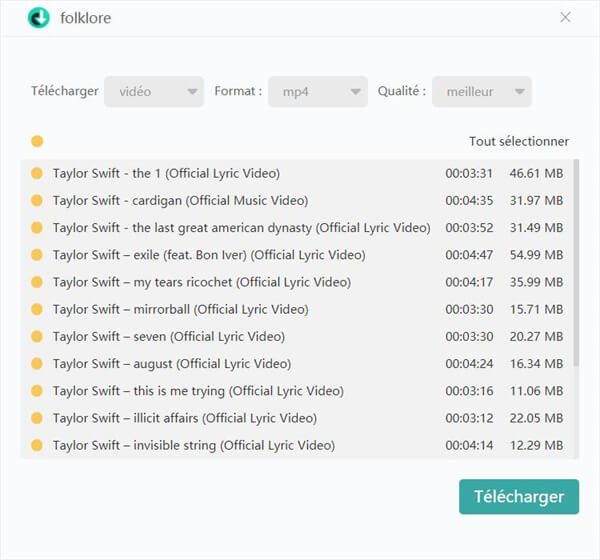
Task: Select my tears ricochet title
Action: [202, 282]
